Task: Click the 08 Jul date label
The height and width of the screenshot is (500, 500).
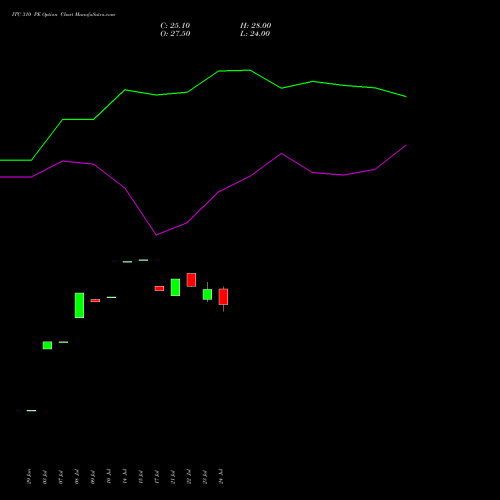Action: tap(77, 477)
